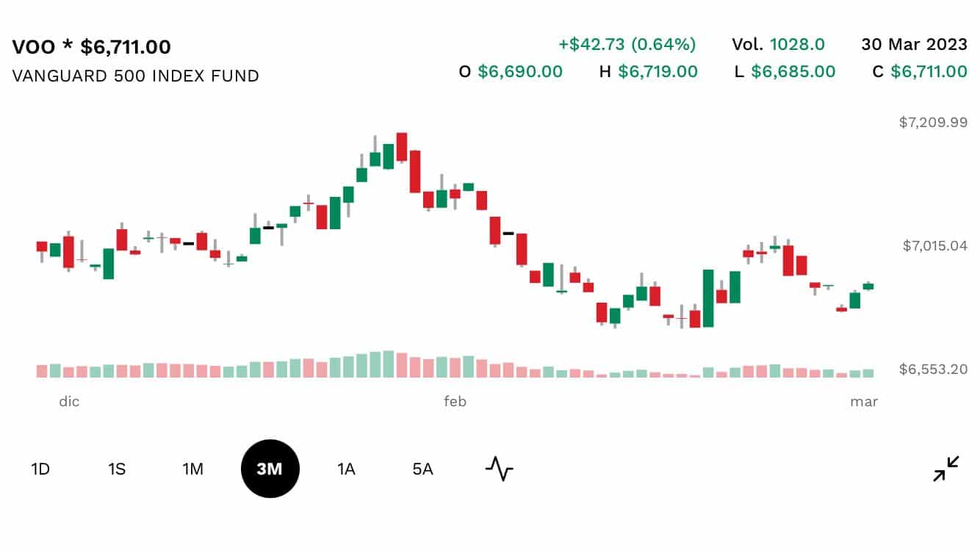Image resolution: width=980 pixels, height=551 pixels.
Task: Collapse the chart with the shrink arrows icon
Action: (x=946, y=469)
